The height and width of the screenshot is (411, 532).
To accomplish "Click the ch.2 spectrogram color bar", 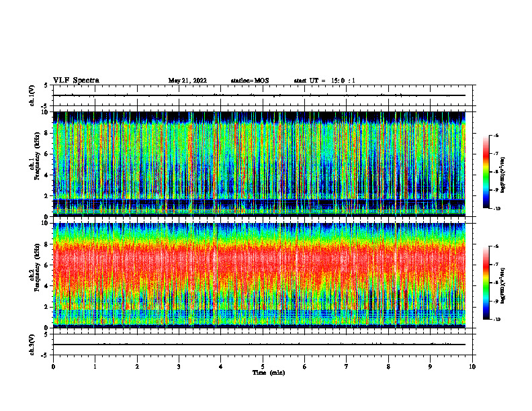I will pyautogui.click(x=486, y=283).
